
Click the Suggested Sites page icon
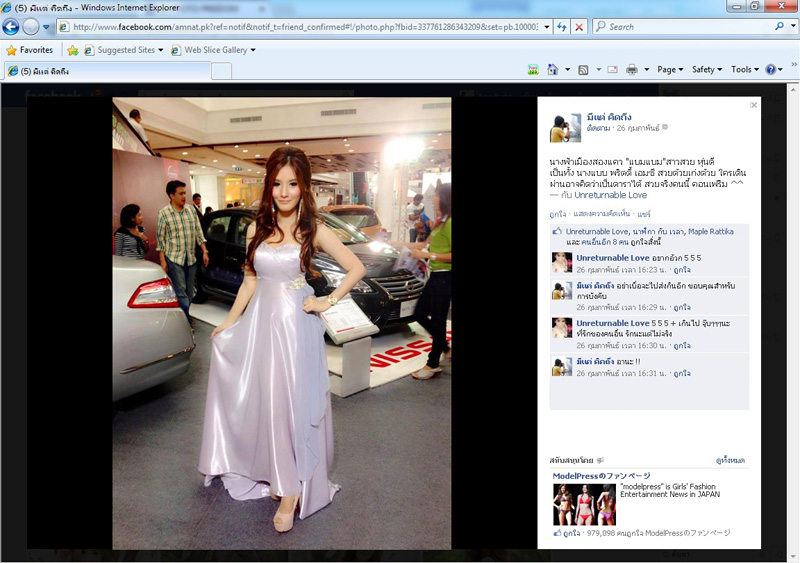tap(89, 50)
